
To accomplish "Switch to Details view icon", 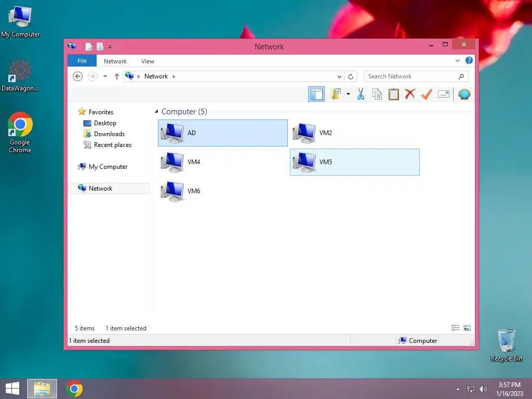I will point(455,328).
